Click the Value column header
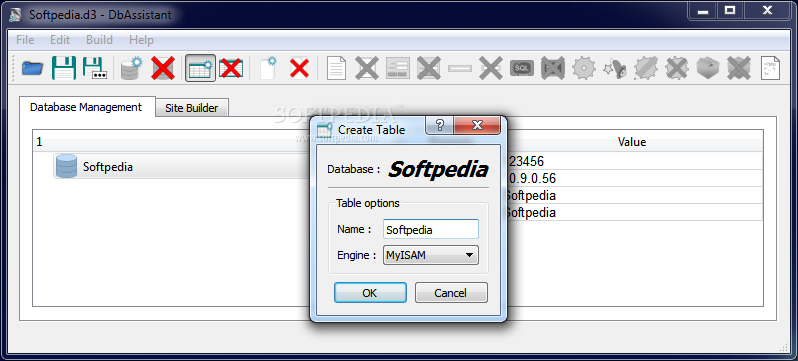The image size is (798, 361). pyautogui.click(x=632, y=142)
